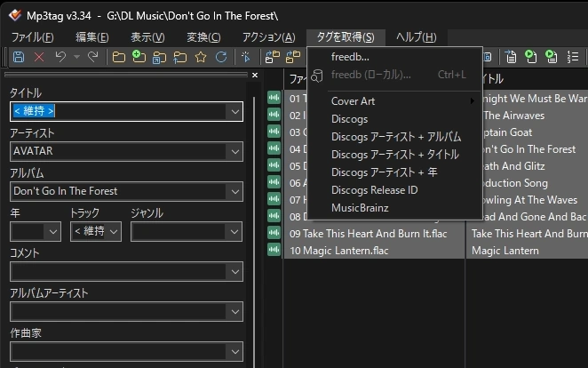Choose MusicBrainz tag source
Viewport: 588px width, 368px height.
[394, 207]
